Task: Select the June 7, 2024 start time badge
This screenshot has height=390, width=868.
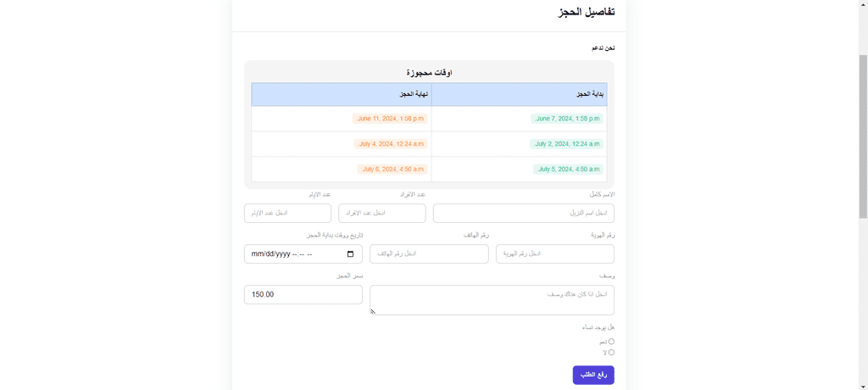Action: 567,119
